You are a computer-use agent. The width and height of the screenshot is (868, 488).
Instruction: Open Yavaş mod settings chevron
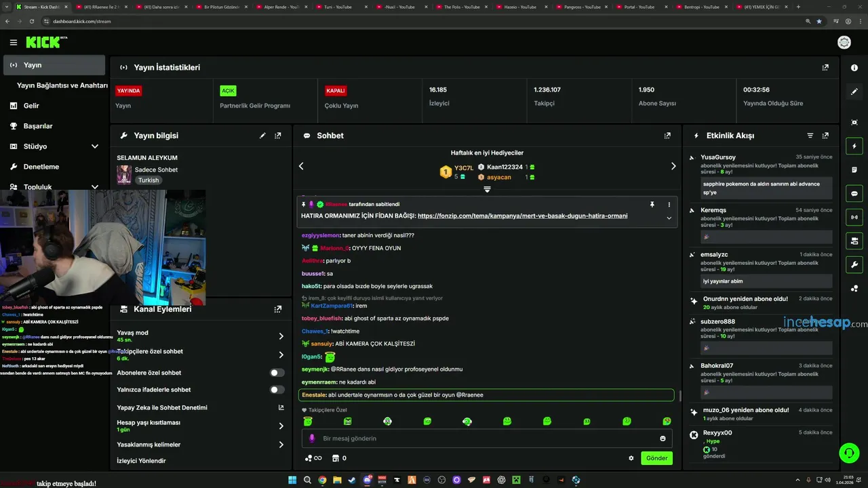(x=281, y=336)
